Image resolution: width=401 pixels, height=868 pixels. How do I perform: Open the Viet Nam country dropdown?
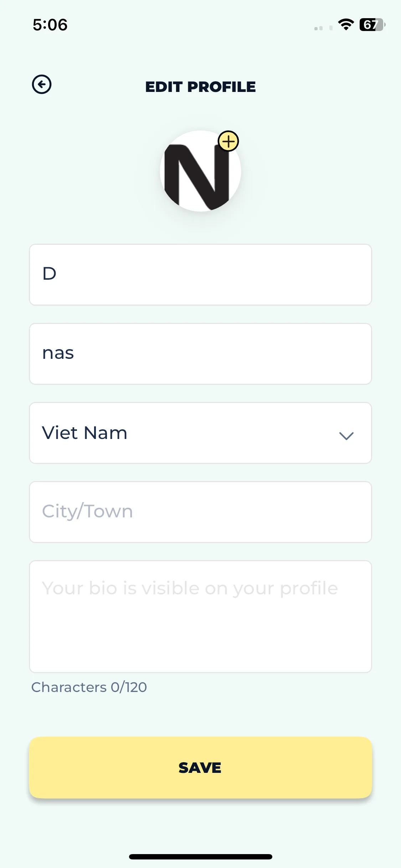tap(200, 433)
